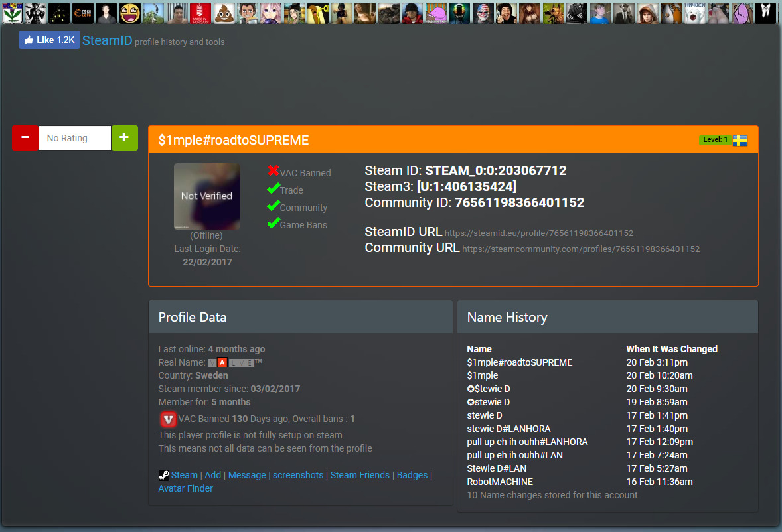782x532 pixels.
Task: Click the Valve logo beside Real Name
Action: coord(234,362)
